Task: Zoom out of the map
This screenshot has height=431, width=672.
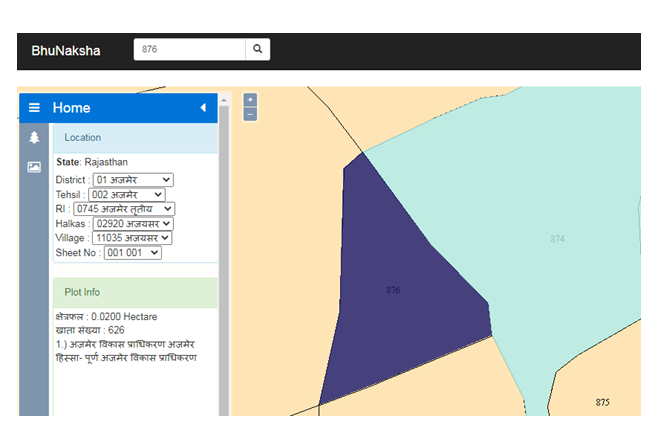Action: pyautogui.click(x=250, y=114)
